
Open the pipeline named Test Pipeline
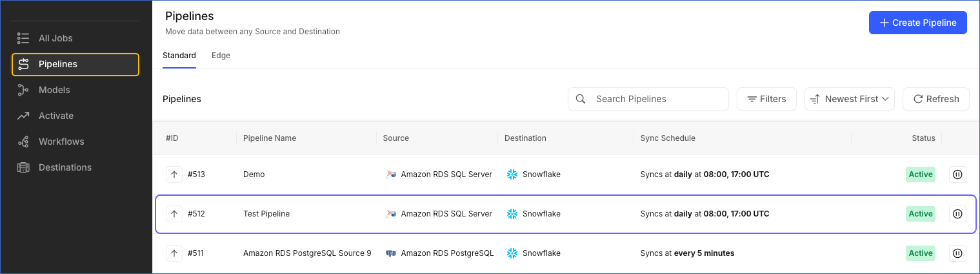[x=266, y=214]
